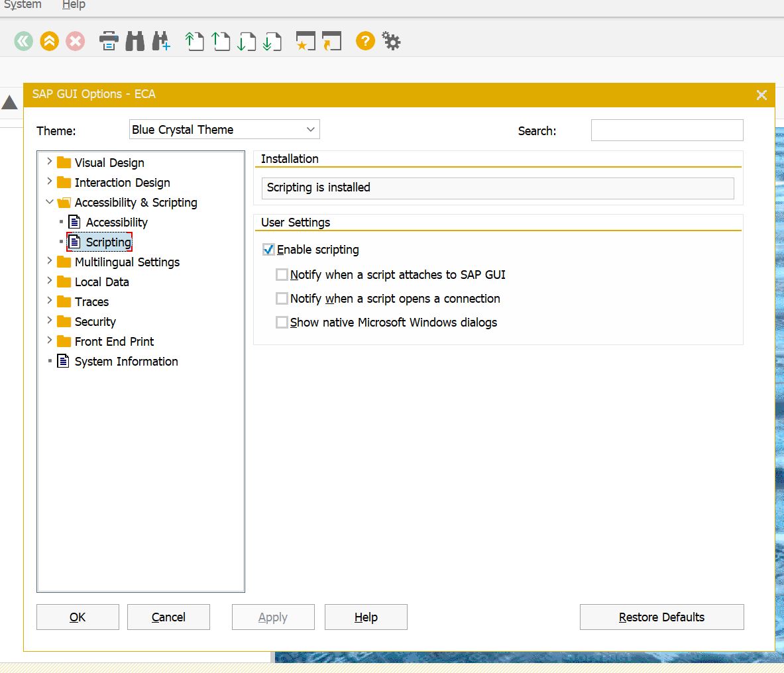Create a new session via the session icon
The image size is (784, 673).
[x=306, y=40]
